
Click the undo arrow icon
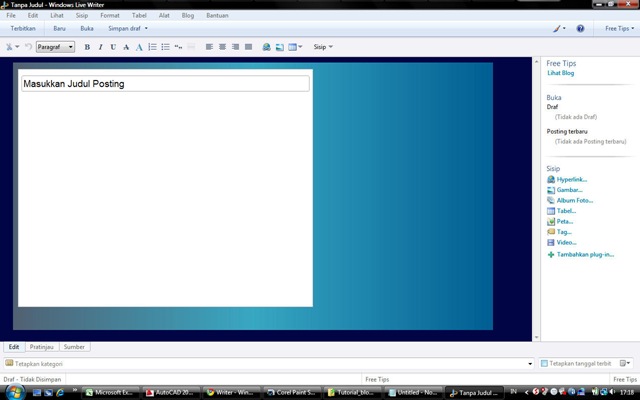[x=28, y=47]
